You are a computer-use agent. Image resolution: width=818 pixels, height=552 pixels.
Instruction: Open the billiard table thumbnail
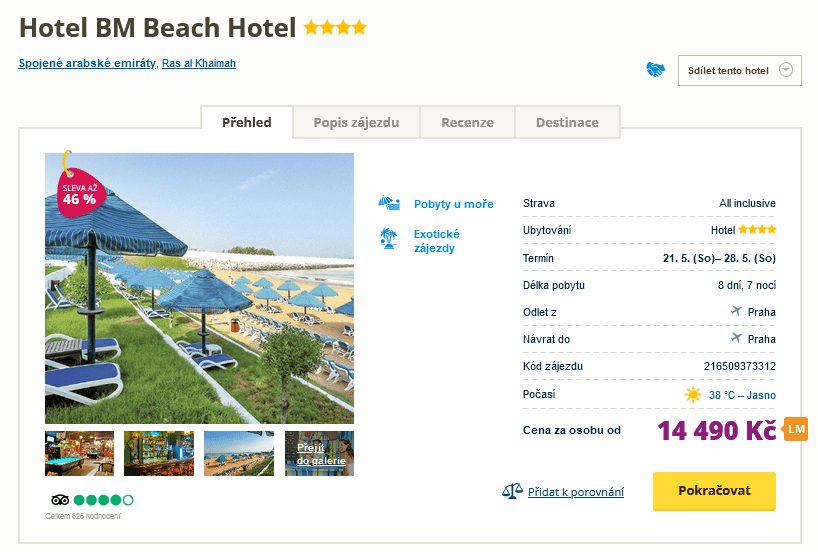click(80, 453)
